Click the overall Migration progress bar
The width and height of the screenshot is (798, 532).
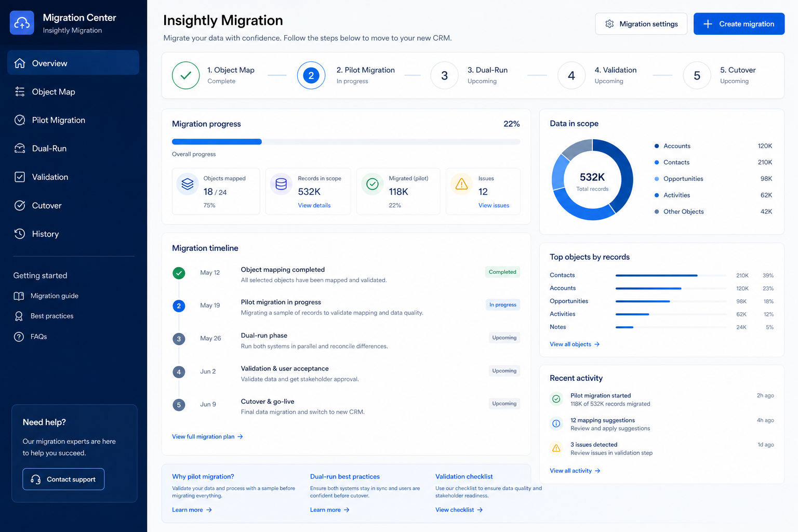(x=346, y=141)
